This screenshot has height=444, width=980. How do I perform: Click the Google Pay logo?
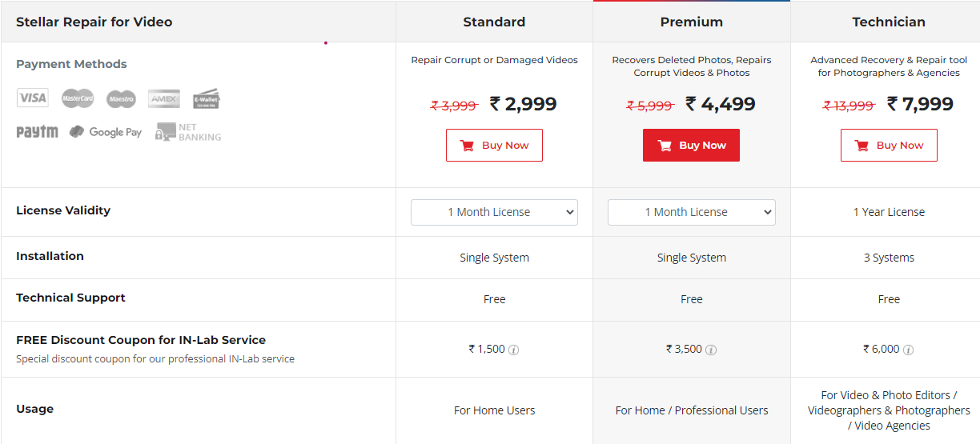105,132
